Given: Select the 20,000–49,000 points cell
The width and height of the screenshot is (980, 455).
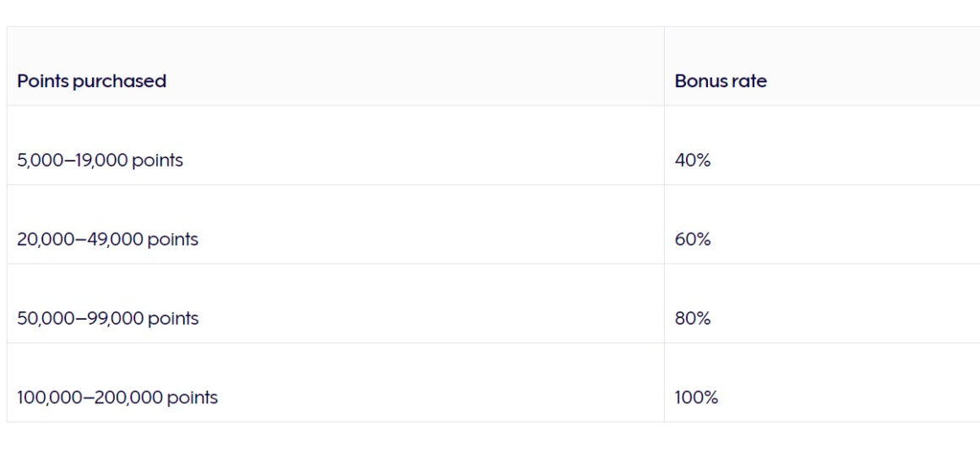Looking at the screenshot, I should coord(335,224).
